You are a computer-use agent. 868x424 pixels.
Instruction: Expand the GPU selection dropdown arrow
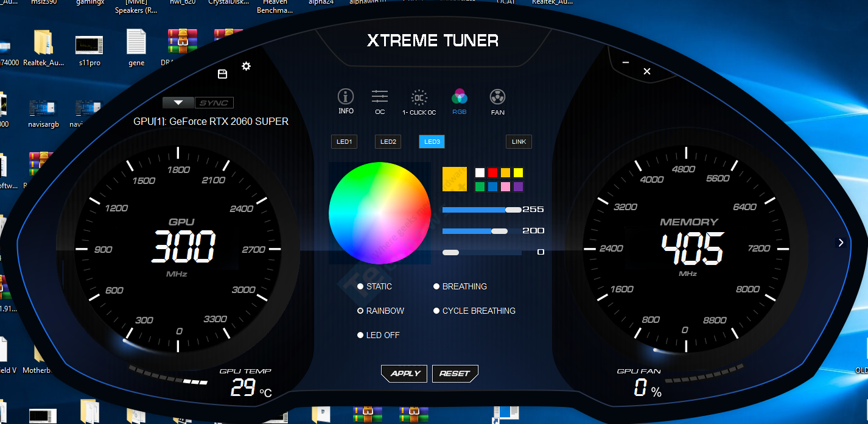178,103
